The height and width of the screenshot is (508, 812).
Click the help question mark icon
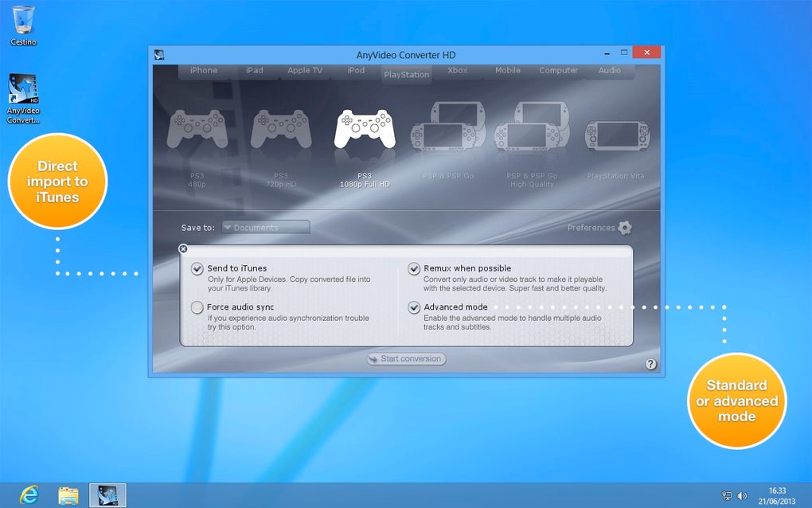point(650,364)
